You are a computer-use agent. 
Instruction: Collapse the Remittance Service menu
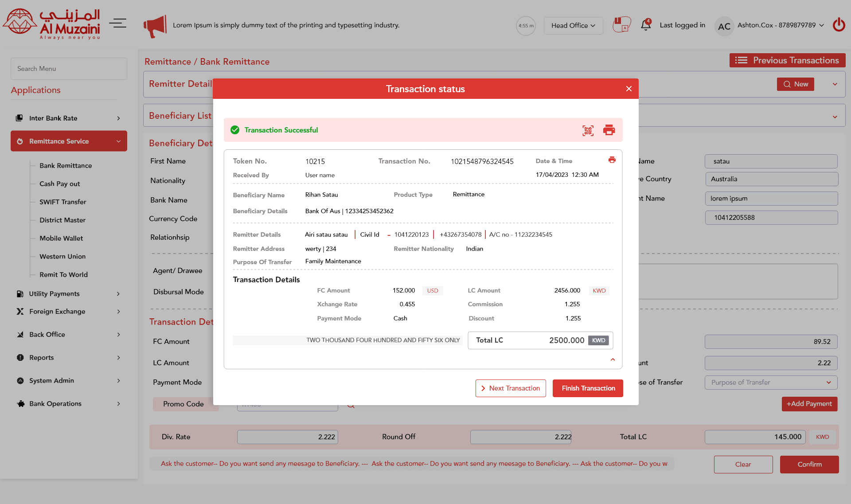click(118, 141)
